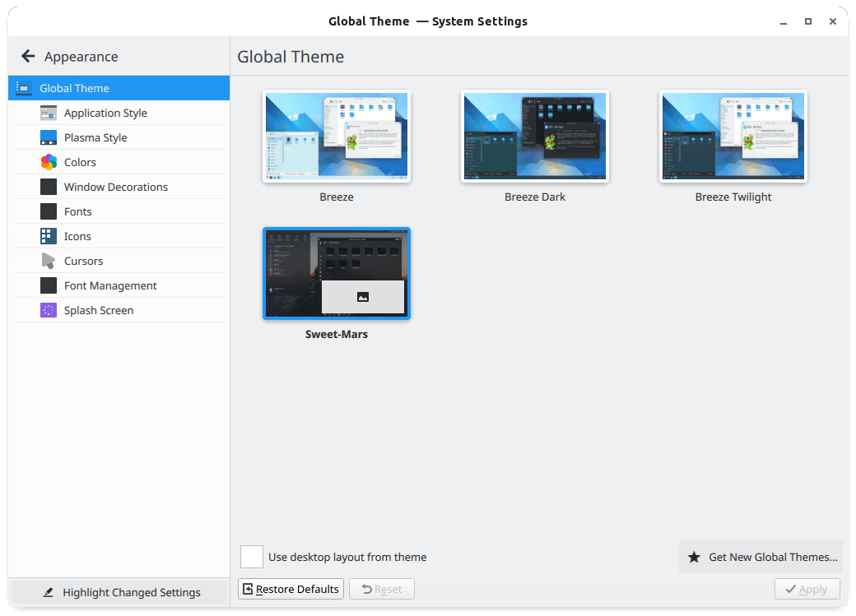Select the Breeze theme thumbnail
The image size is (856, 616).
point(337,137)
